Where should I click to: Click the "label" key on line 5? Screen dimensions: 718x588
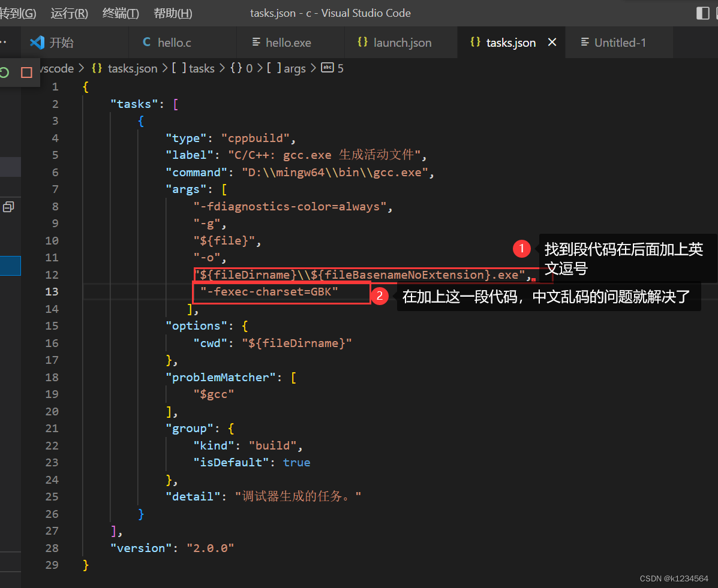point(190,155)
